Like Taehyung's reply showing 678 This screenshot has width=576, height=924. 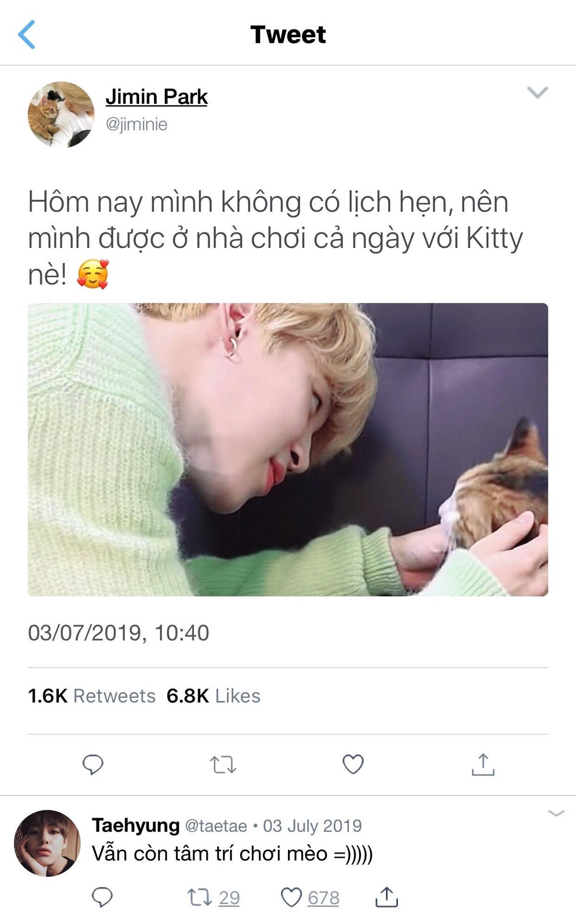pos(310,898)
